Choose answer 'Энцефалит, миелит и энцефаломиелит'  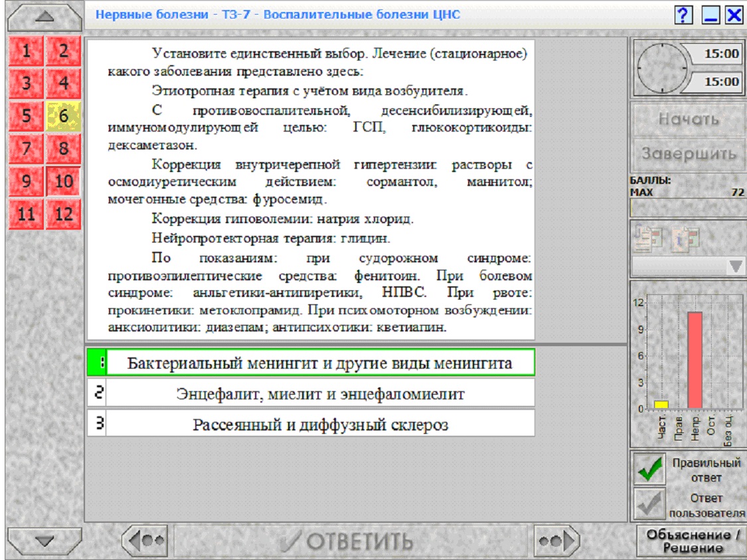pos(311,394)
